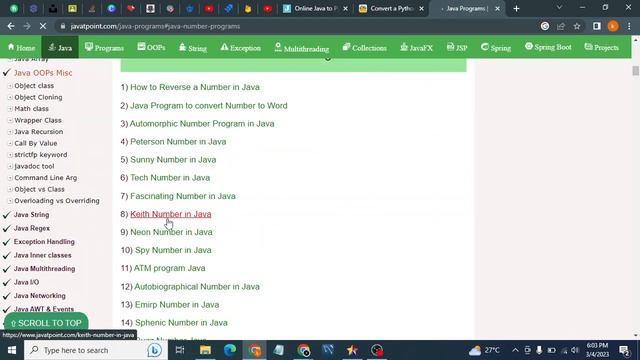The image size is (640, 360).
Task: Switch to Convert a Python tab
Action: pos(390,8)
